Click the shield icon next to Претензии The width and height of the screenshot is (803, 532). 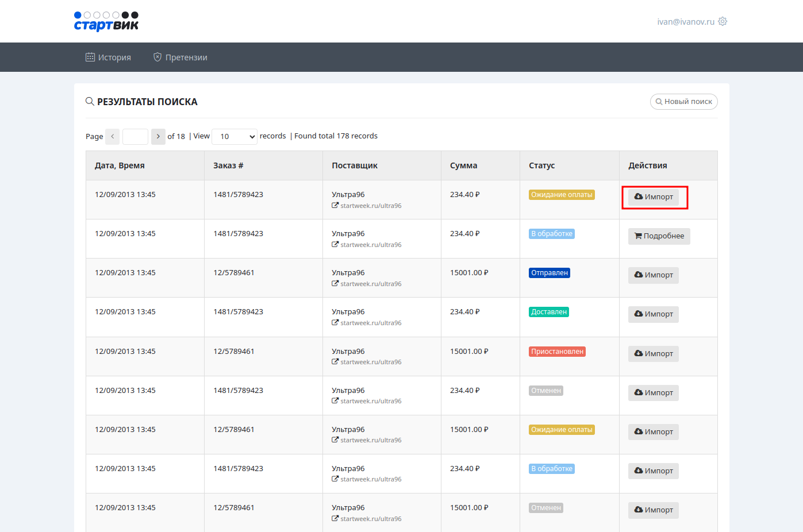point(157,57)
